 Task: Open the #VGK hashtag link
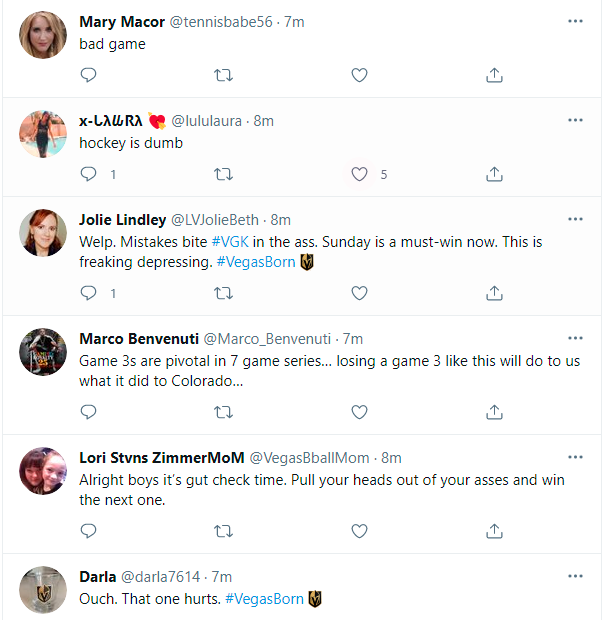pos(230,242)
